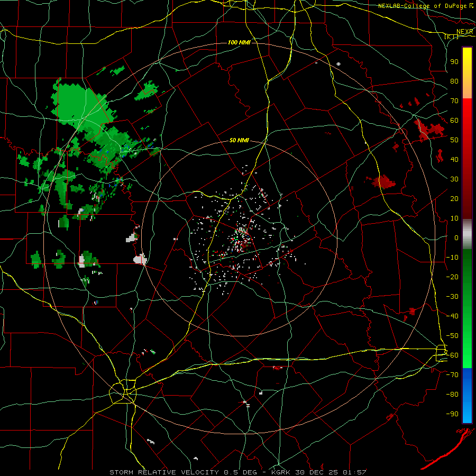This screenshot has height=476, width=476.
Task: Click the -30 value on velocity scale
Action: (x=452, y=297)
